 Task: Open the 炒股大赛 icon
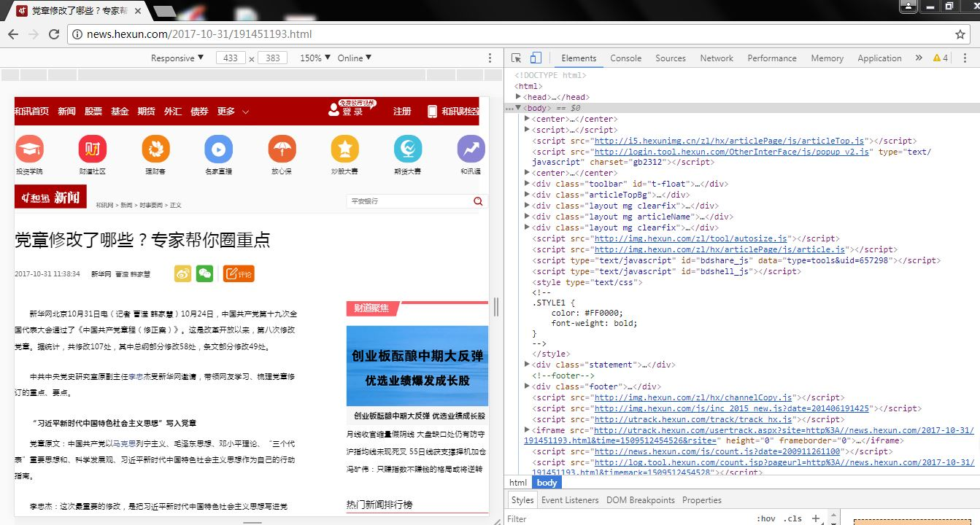[x=345, y=149]
